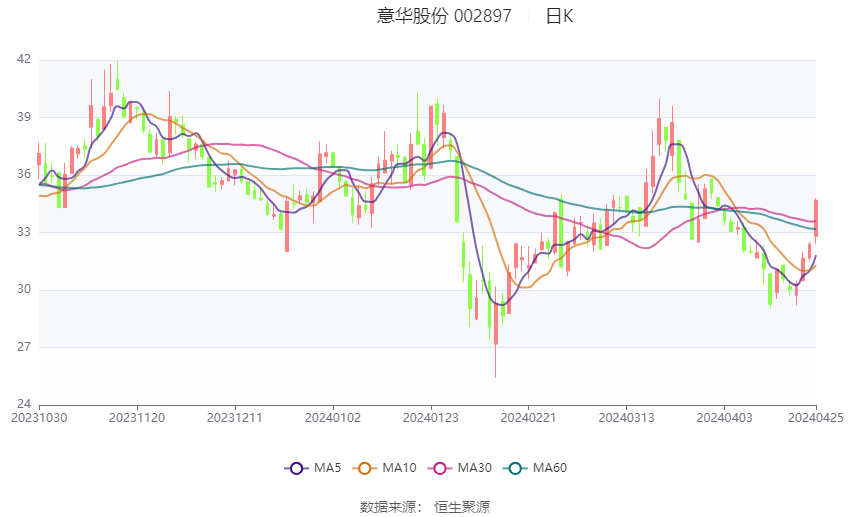
Task: Toggle the MA60 legend series
Action: click(x=535, y=468)
